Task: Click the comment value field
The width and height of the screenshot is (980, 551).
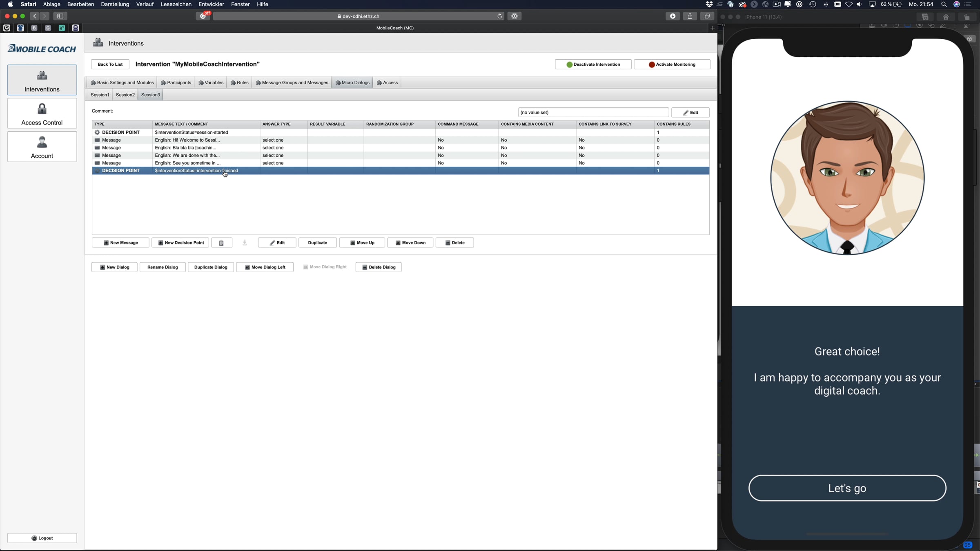Action: tap(593, 113)
